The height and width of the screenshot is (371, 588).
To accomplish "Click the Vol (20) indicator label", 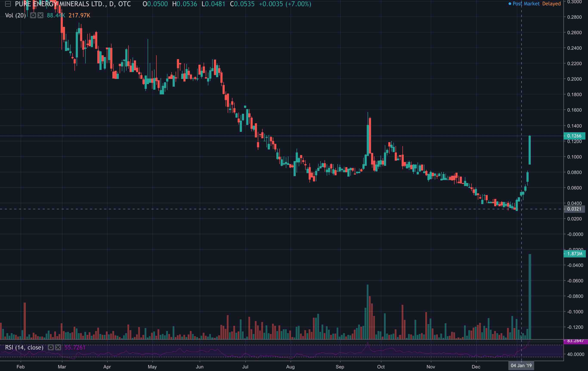I will click(x=15, y=15).
